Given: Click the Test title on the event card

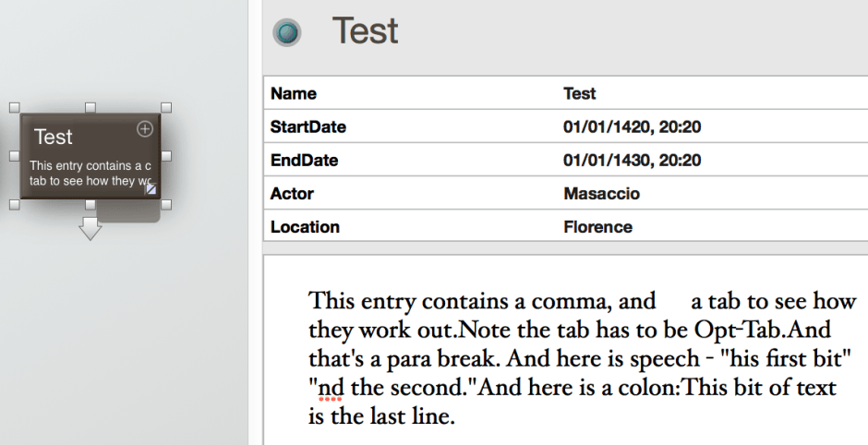Looking at the screenshot, I should tap(54, 137).
